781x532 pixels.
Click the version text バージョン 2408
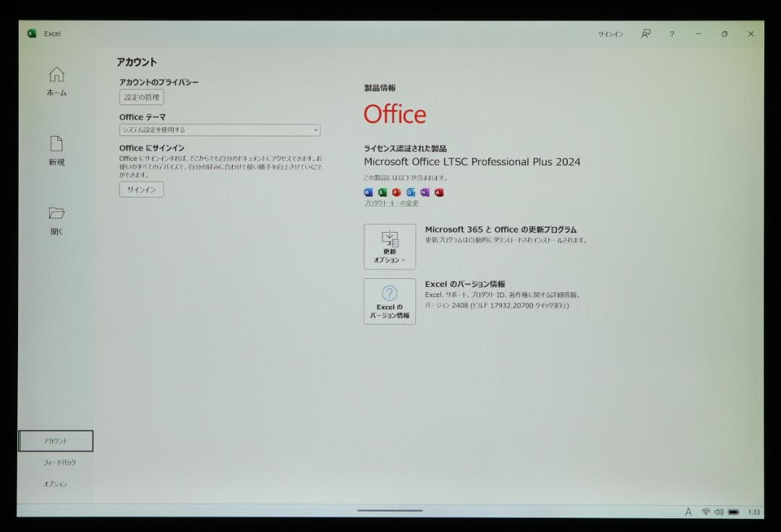497,306
